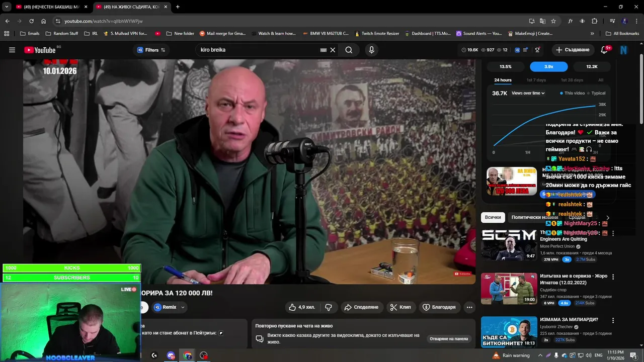Click the magnifier search button
The width and height of the screenshot is (644, 362).
click(x=349, y=50)
